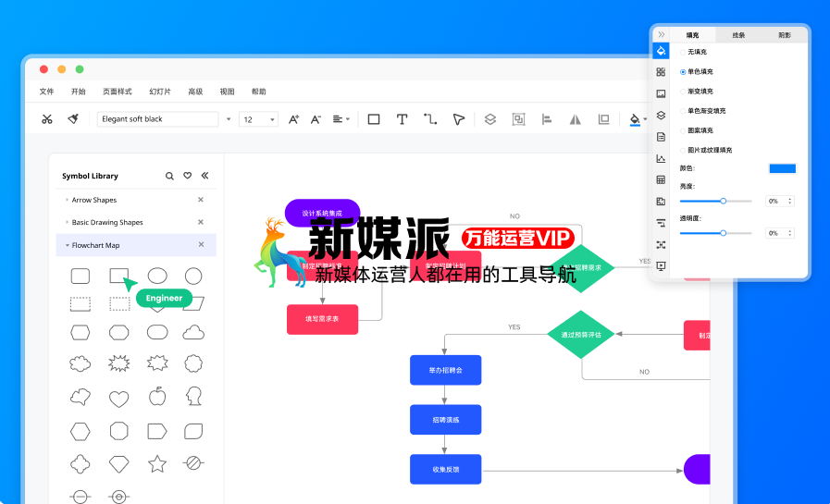Click the favorites heart in Symbol Library
Viewport: 830px width, 504px height.
[188, 176]
